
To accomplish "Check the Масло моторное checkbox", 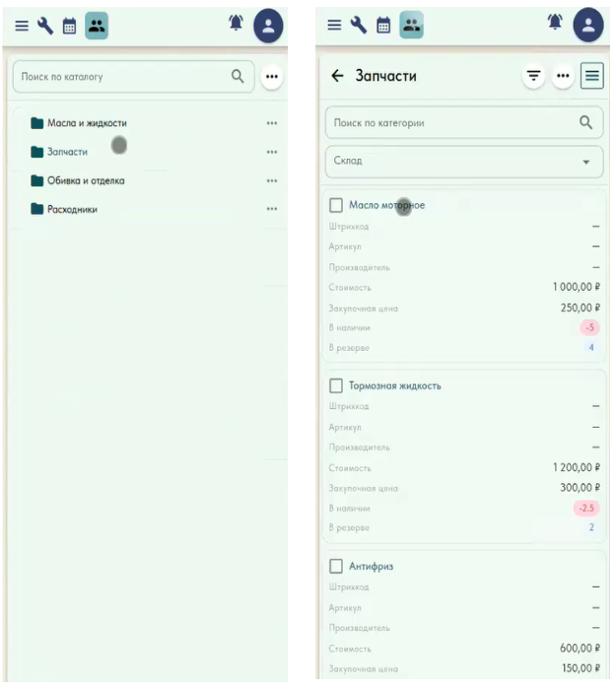I will (336, 205).
